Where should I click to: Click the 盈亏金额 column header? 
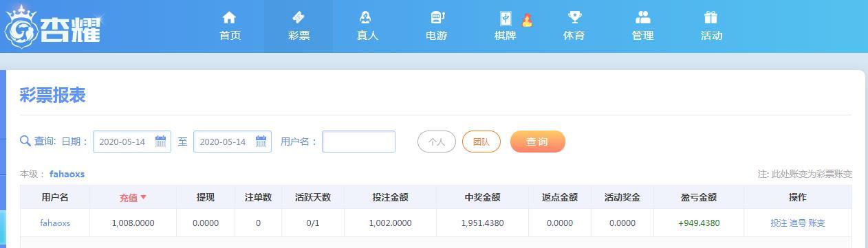[x=699, y=197]
